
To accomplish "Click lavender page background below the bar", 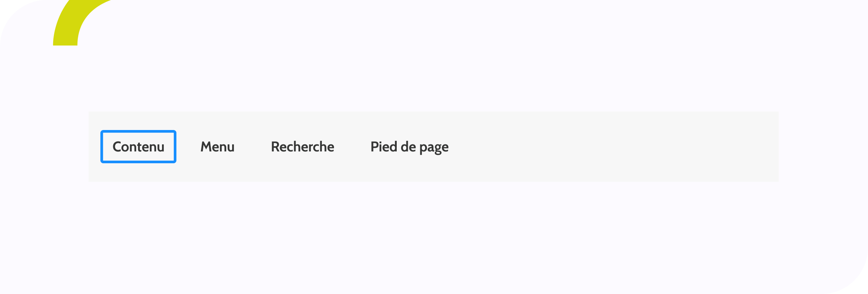I will pos(434,236).
